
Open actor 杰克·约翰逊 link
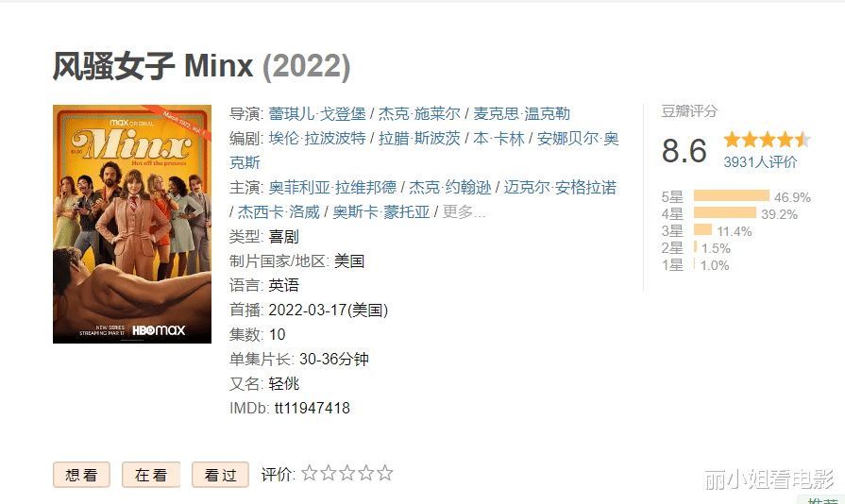pyautogui.click(x=450, y=188)
